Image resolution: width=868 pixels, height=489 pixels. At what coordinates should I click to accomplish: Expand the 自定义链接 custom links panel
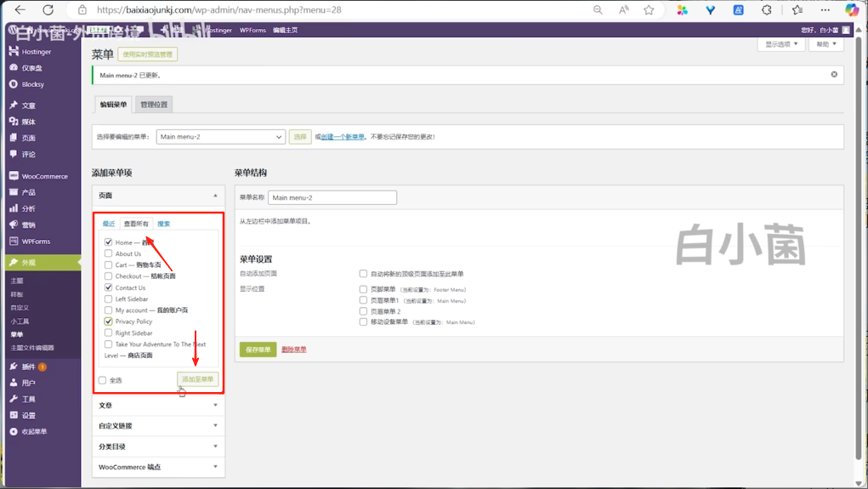tap(158, 426)
